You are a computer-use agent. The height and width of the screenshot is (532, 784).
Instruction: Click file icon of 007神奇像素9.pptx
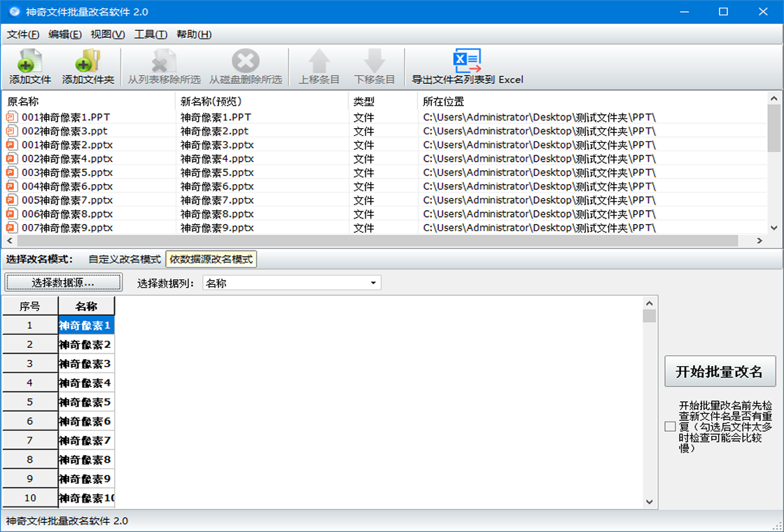(x=11, y=227)
